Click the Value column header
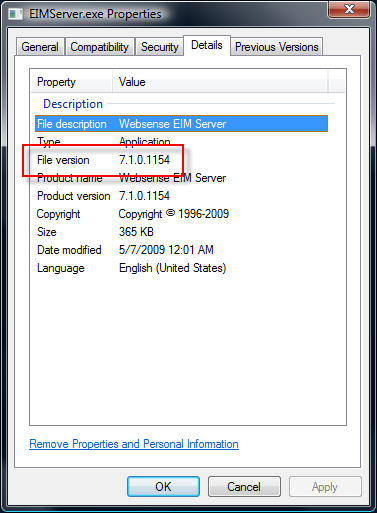 tap(220, 82)
